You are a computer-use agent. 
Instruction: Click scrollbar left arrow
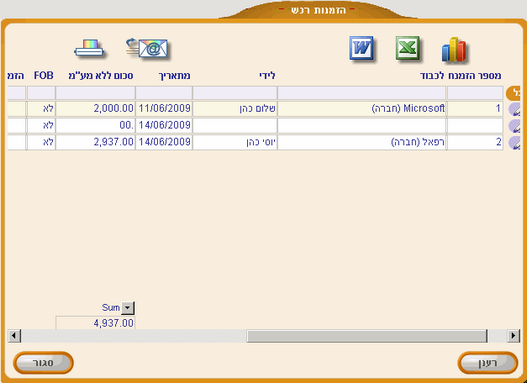14,336
